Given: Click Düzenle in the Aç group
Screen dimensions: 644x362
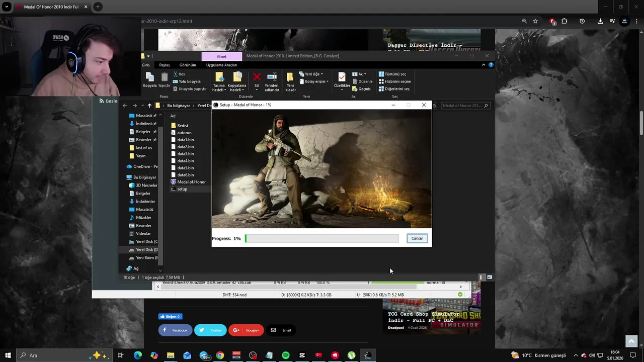Looking at the screenshot, I should 362,81.
